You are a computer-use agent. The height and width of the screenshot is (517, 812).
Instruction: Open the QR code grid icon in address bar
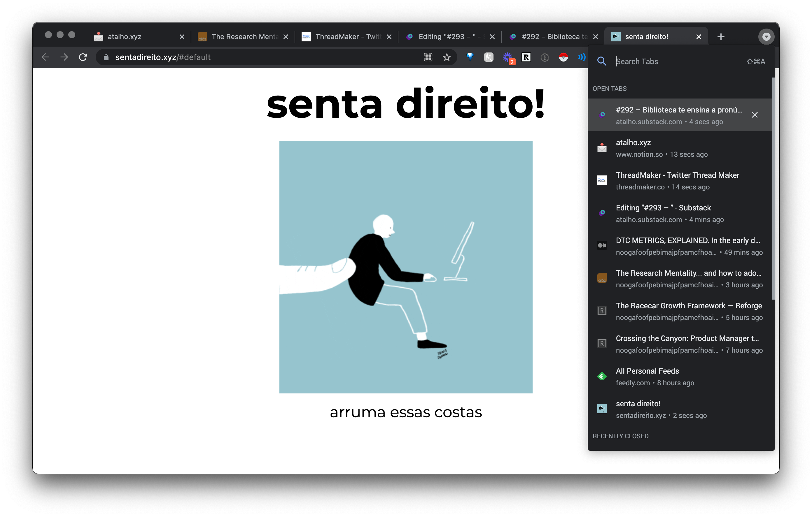pyautogui.click(x=428, y=57)
